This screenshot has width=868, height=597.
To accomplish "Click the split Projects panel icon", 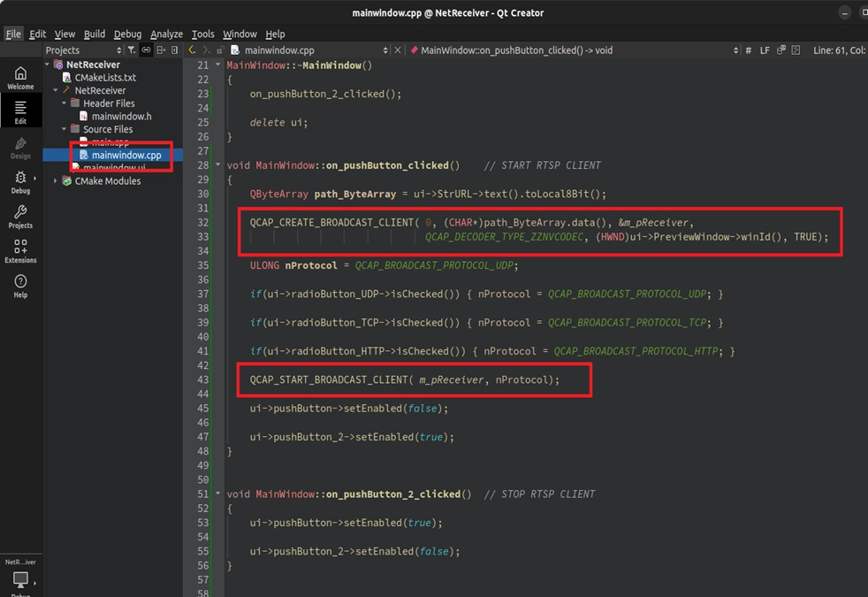I will pos(161,50).
